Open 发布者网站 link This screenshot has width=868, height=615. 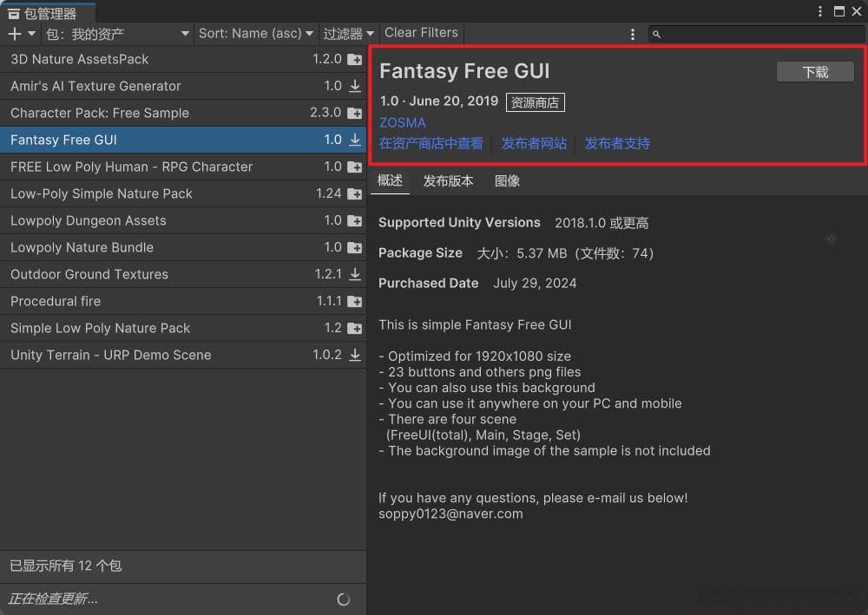(x=534, y=144)
